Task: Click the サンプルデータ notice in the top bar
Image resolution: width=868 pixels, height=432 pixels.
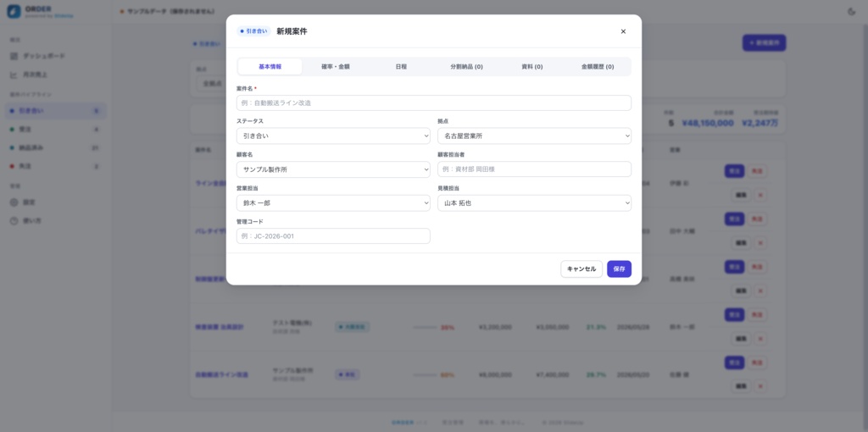Action: 167,12
